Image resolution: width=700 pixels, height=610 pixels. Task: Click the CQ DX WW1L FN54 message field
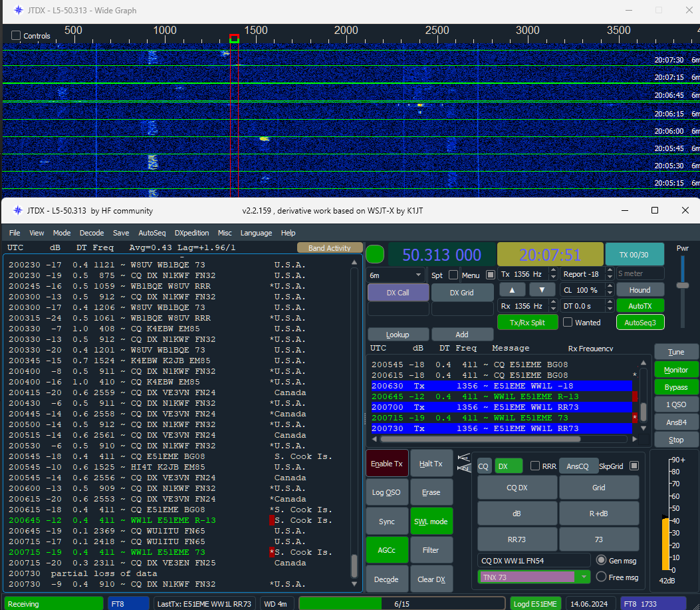534,560
